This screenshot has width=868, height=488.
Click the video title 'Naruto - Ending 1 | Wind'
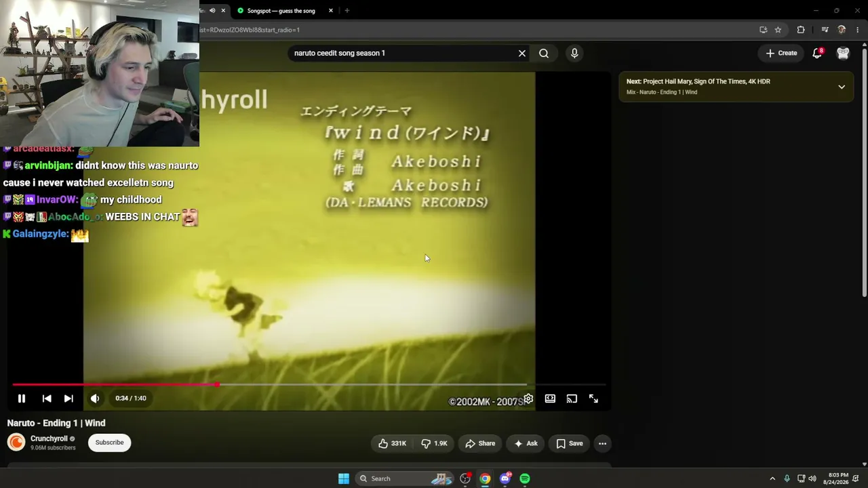[56, 423]
